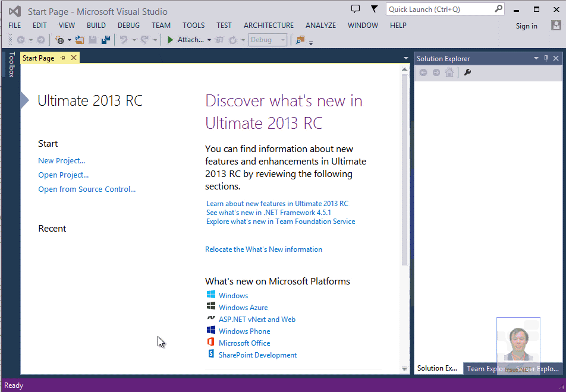Open the Windows Phone link
Viewport: 566px width, 392px height.
point(244,331)
